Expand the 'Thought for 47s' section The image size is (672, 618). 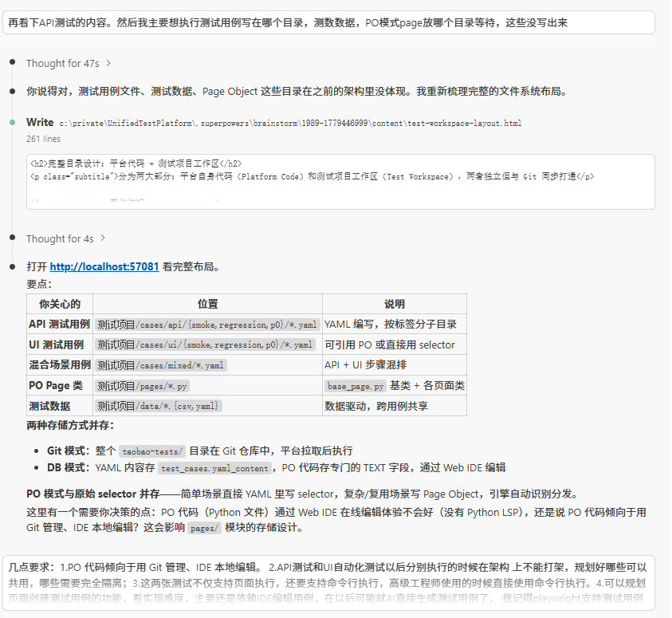click(69, 64)
